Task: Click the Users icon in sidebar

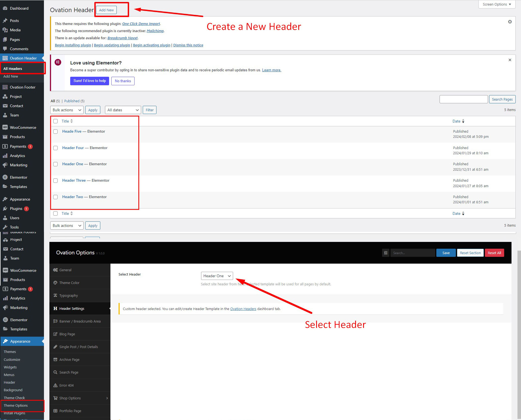Action: [5, 218]
